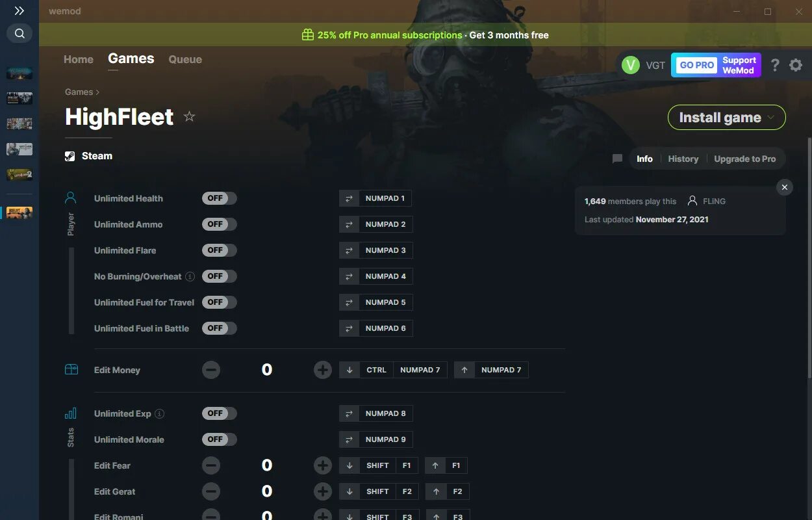The height and width of the screenshot is (520, 812).
Task: Open the comments speech bubble icon
Action: [617, 159]
